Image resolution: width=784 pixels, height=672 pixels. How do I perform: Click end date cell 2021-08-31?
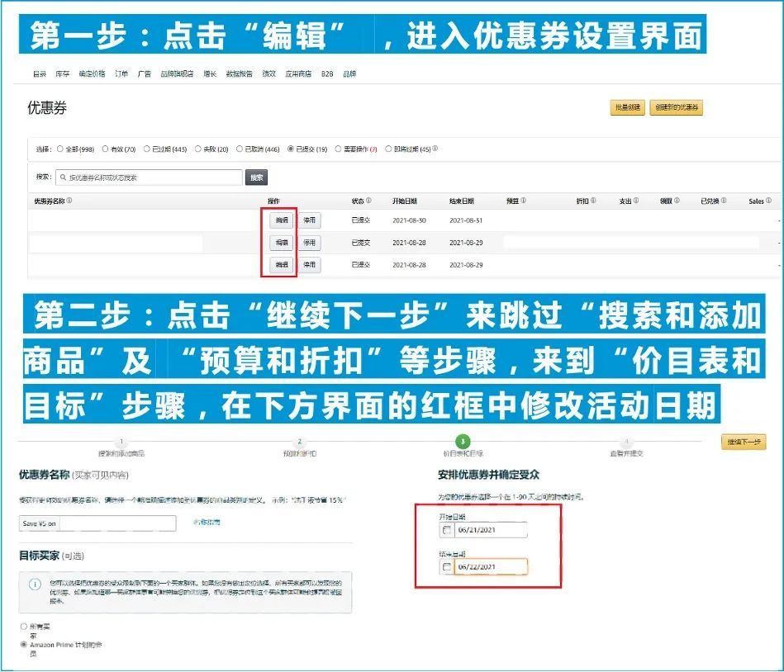pos(466,220)
